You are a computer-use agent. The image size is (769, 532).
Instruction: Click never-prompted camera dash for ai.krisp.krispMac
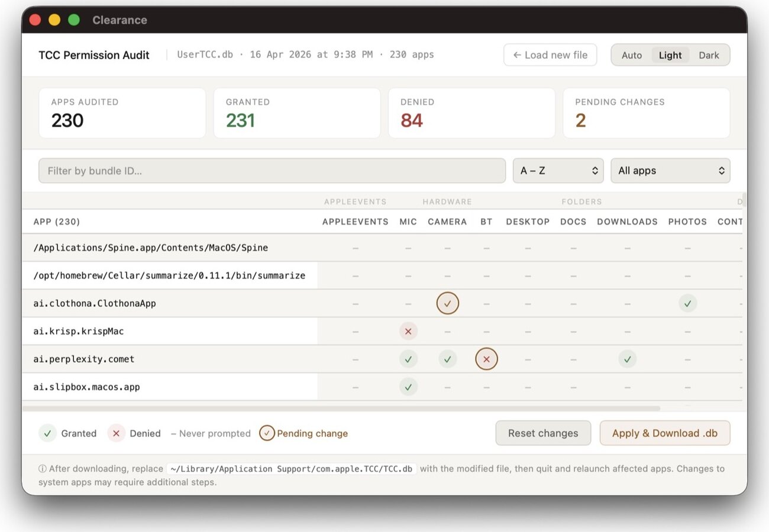[x=448, y=331]
